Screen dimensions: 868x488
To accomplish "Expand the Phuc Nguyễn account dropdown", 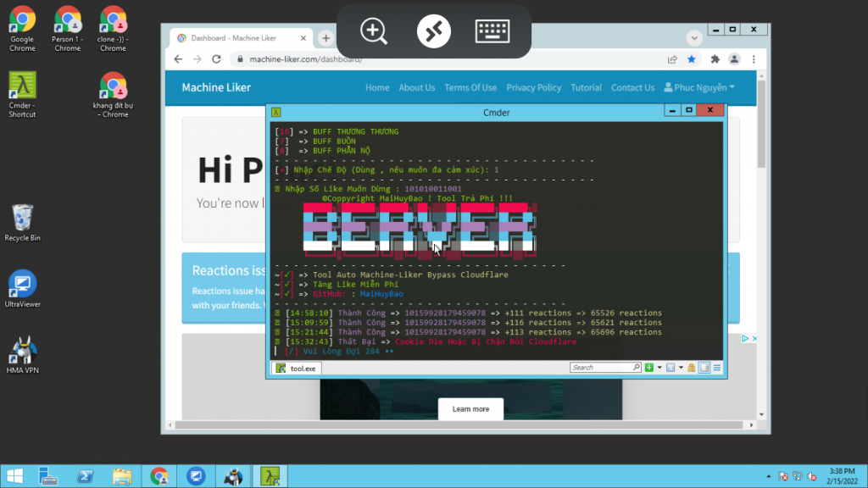I will (700, 87).
